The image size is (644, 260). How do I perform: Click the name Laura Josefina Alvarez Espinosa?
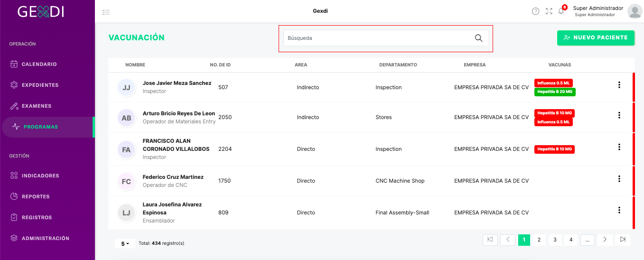[172, 209]
